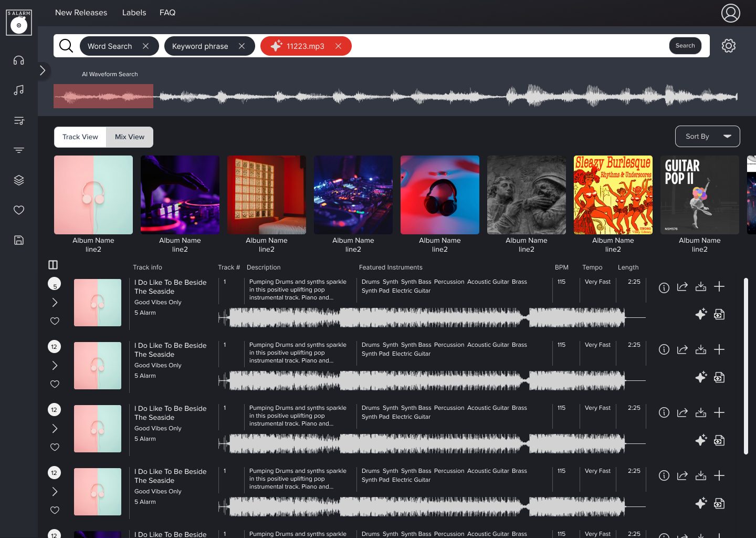Open the Guitar Pop II album cover
The width and height of the screenshot is (756, 538).
pos(700,195)
